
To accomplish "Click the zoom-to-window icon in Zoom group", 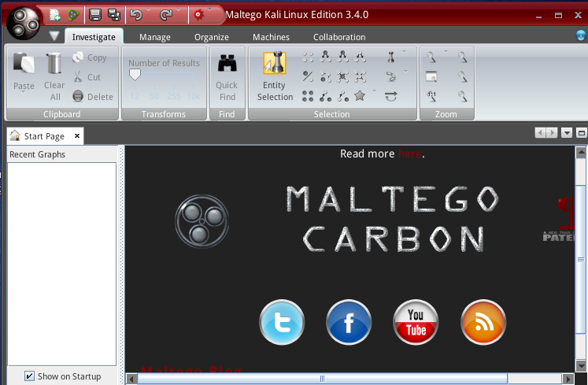I will click(431, 76).
